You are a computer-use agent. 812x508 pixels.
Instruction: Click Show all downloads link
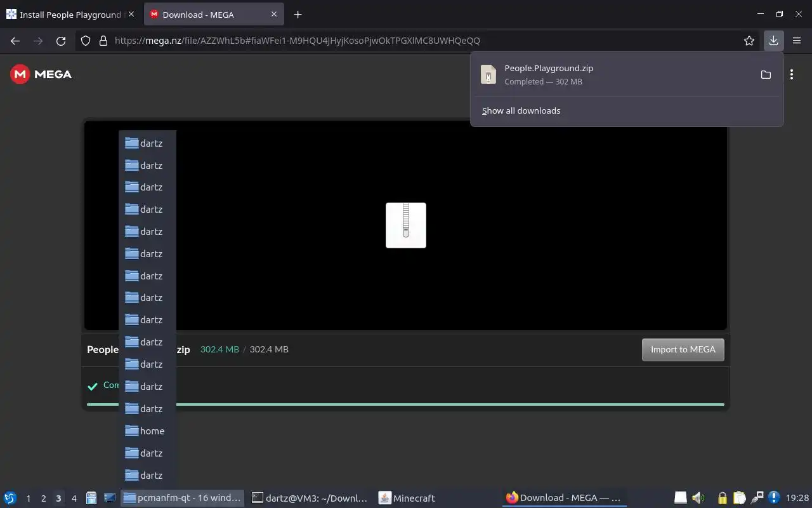click(521, 110)
